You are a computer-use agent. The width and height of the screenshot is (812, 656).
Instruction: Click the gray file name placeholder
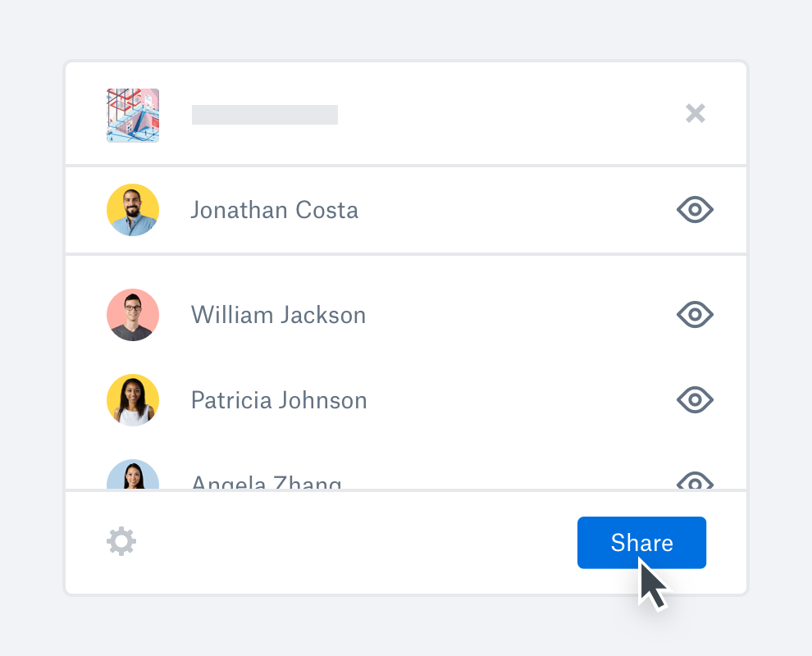click(x=265, y=115)
